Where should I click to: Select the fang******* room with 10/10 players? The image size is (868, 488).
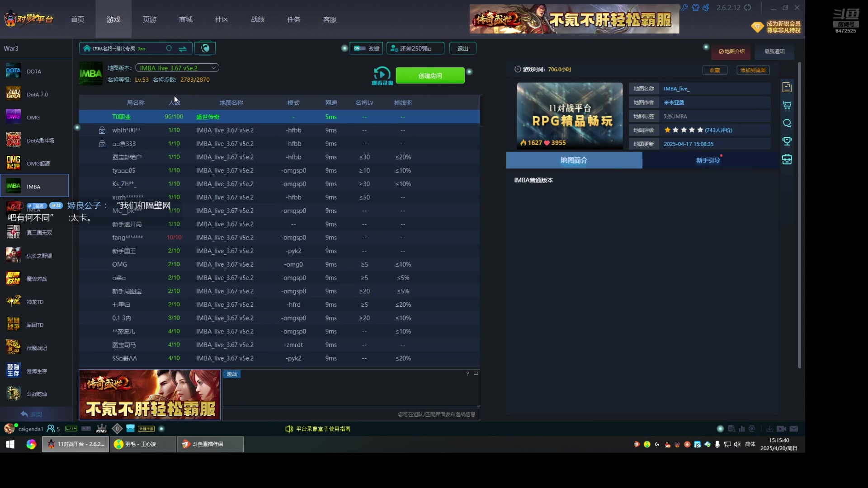[x=279, y=237]
